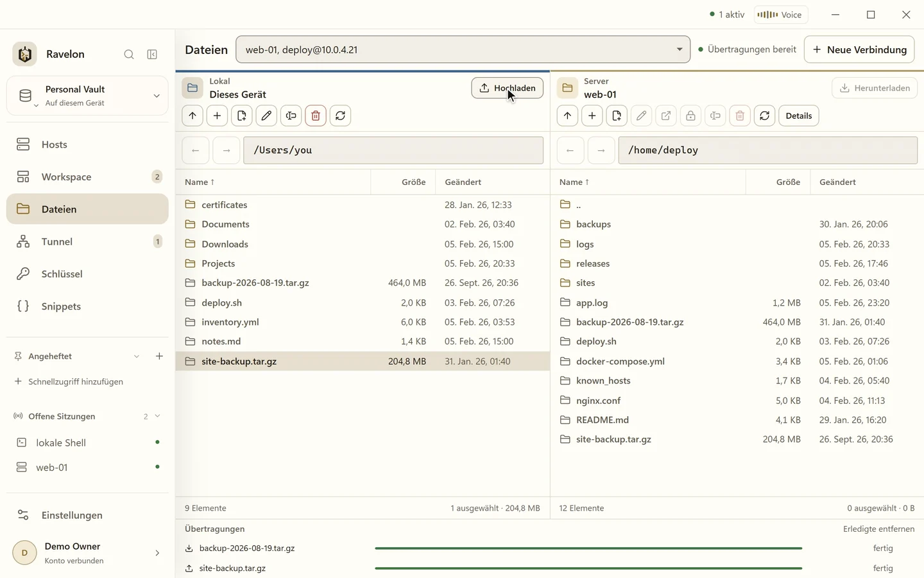Click the local path field /Users/you
Image resolution: width=924 pixels, height=578 pixels.
coord(393,150)
